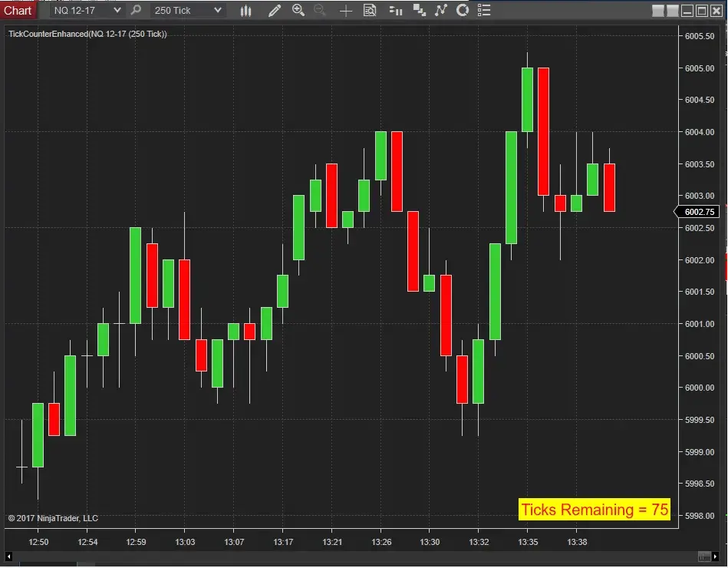
Task: Click the 12:54 time axis label
Action: pyautogui.click(x=87, y=542)
